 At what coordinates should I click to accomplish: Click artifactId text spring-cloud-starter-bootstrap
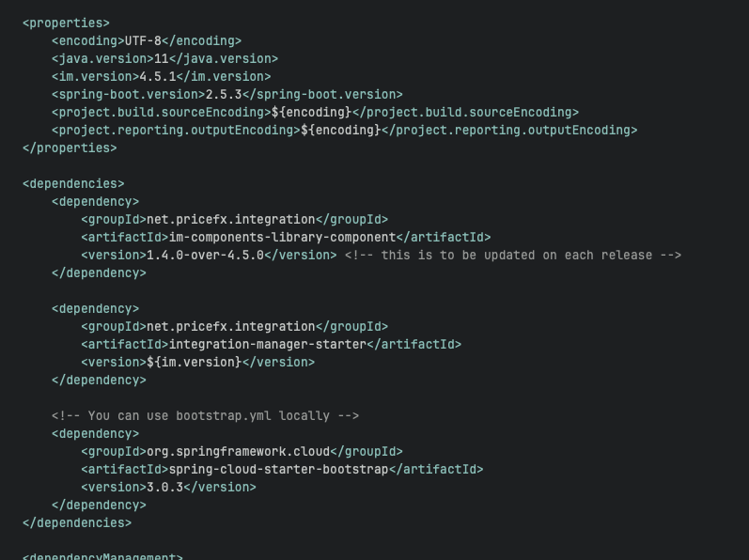point(278,469)
